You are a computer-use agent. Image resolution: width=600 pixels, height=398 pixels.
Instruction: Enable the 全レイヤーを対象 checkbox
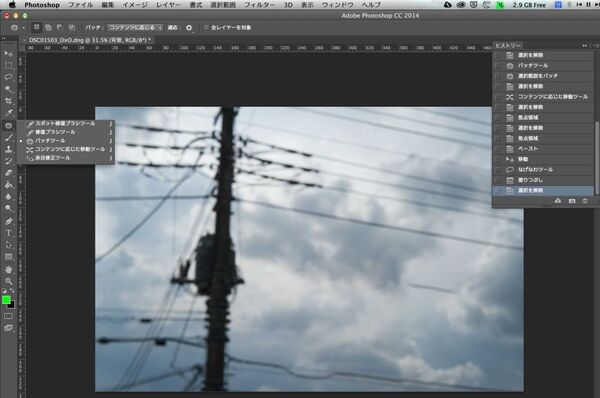[206, 28]
